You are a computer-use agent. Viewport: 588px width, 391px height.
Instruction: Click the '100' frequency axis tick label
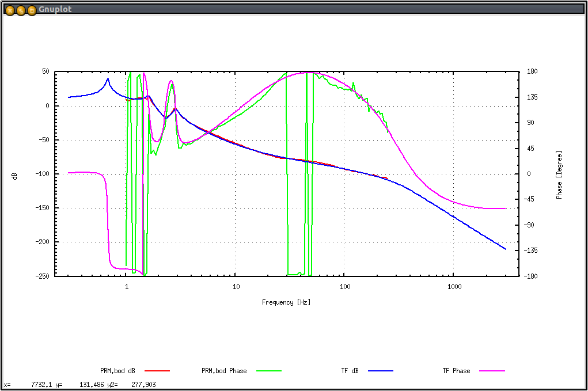click(345, 287)
